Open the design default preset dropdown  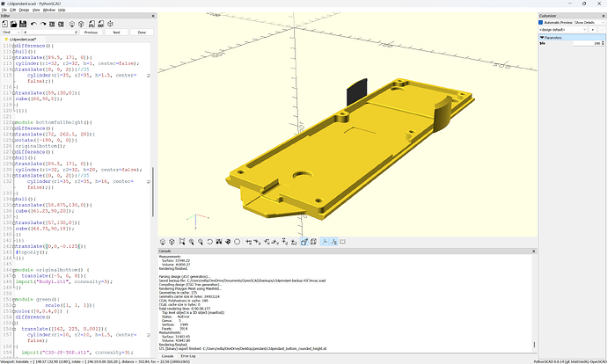564,28
